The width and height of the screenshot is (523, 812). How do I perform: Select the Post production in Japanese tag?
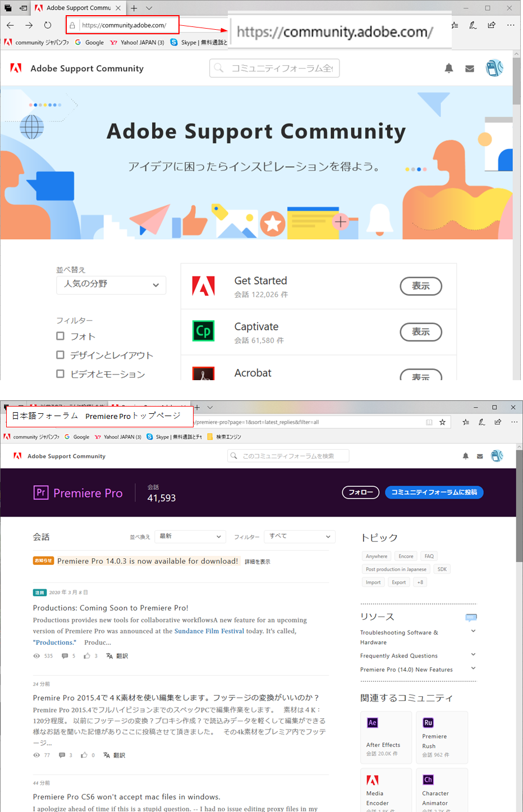coord(396,569)
